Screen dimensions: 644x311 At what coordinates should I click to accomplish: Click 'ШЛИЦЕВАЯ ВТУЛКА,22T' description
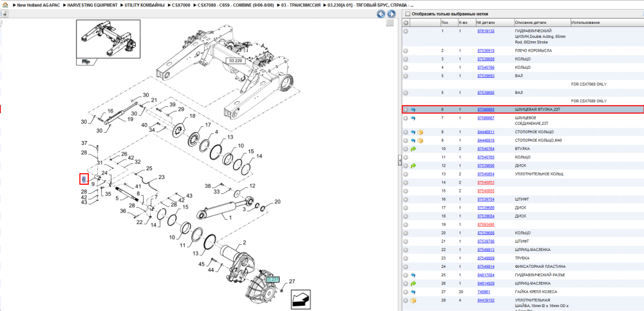point(537,109)
